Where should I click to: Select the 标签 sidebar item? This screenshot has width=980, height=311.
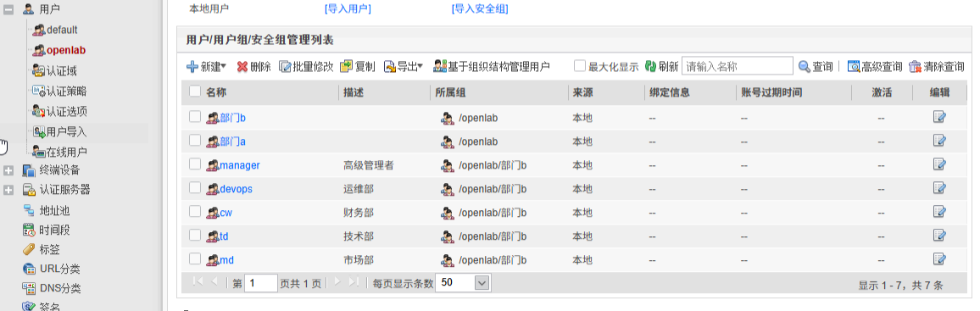pyautogui.click(x=41, y=250)
